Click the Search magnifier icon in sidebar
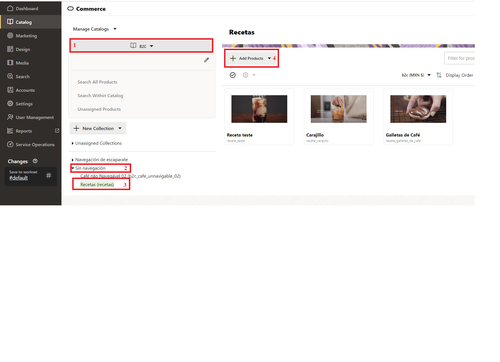The image size is (500, 362). (x=10, y=76)
